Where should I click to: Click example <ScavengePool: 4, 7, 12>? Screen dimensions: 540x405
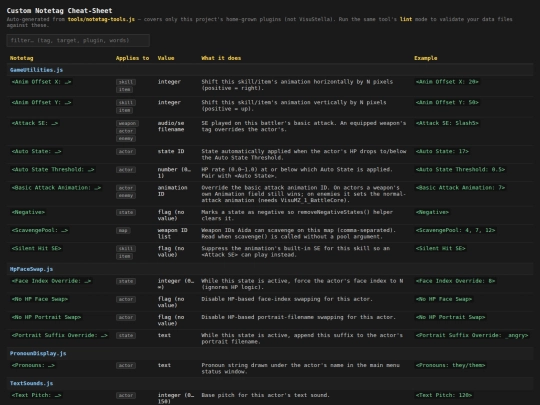tap(455, 230)
